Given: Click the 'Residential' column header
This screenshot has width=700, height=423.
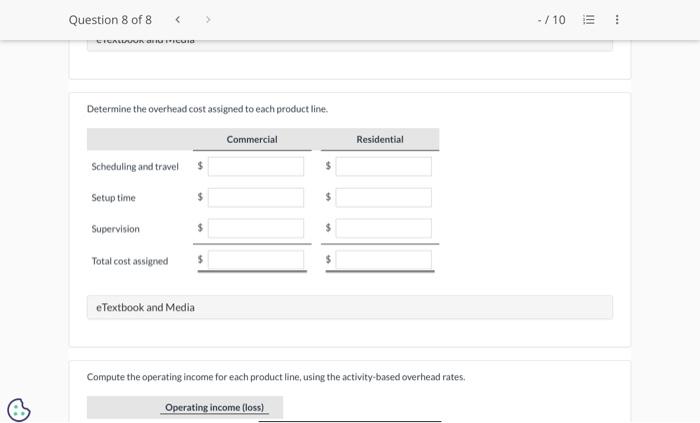Looking at the screenshot, I should pyautogui.click(x=380, y=140).
